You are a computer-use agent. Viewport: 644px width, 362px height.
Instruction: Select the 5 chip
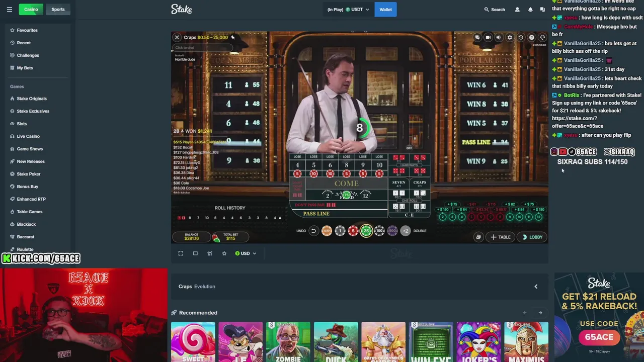point(353,231)
